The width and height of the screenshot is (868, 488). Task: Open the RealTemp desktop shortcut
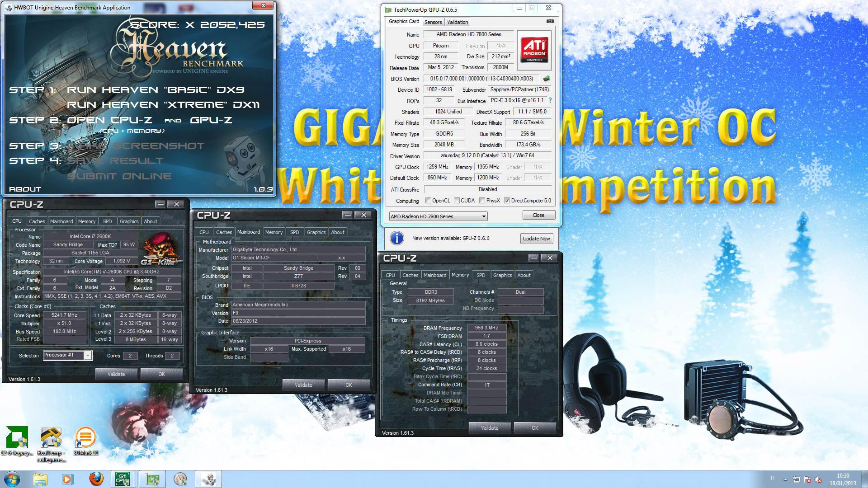pyautogui.click(x=51, y=445)
